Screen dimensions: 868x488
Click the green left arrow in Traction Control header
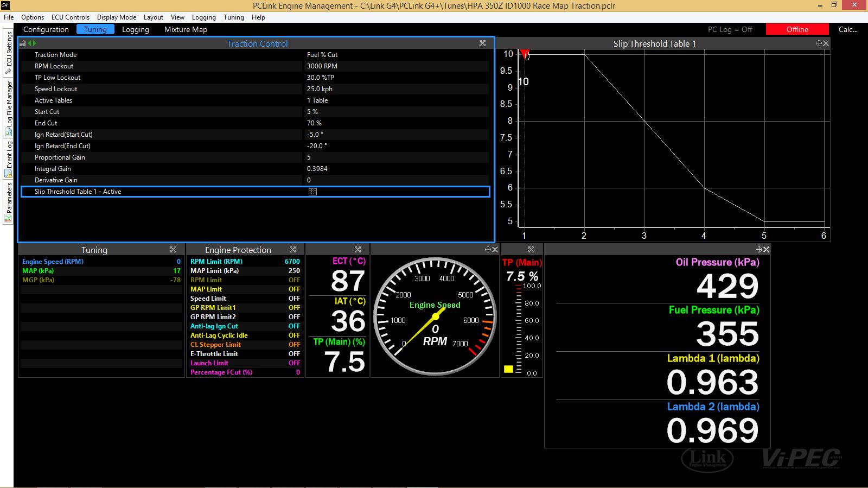click(x=30, y=43)
